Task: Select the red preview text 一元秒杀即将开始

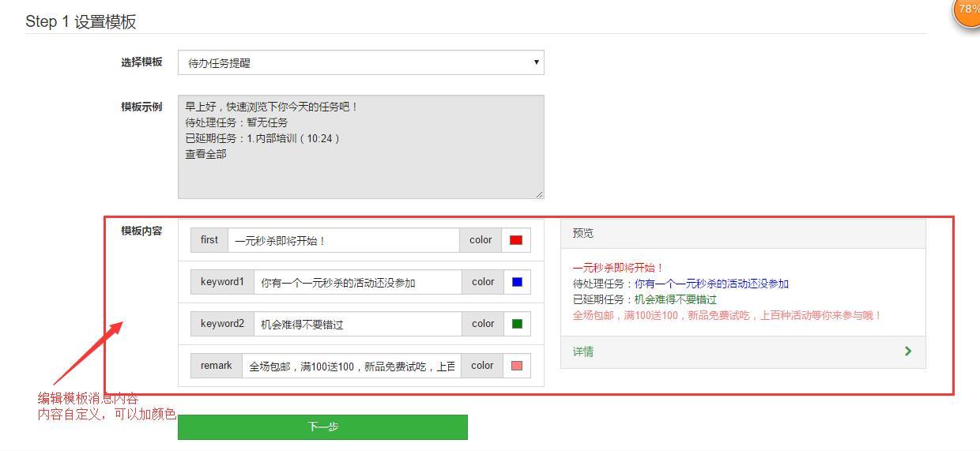Action: click(618, 268)
